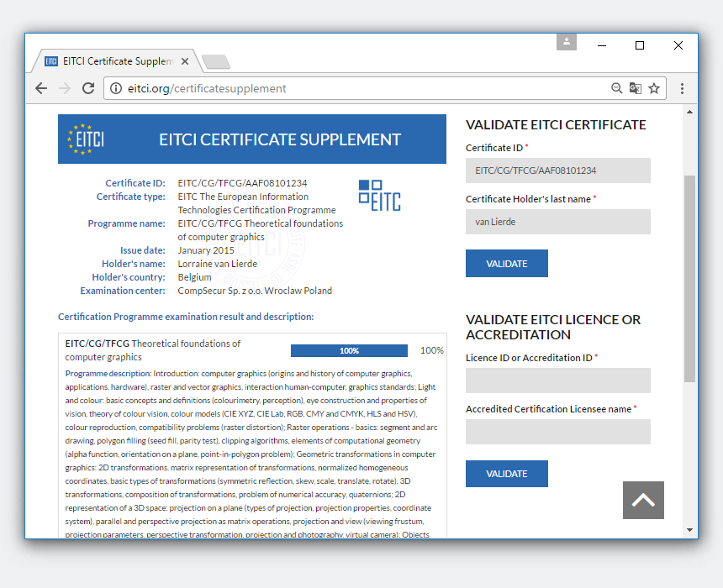Bookmark this page with the star

[654, 88]
